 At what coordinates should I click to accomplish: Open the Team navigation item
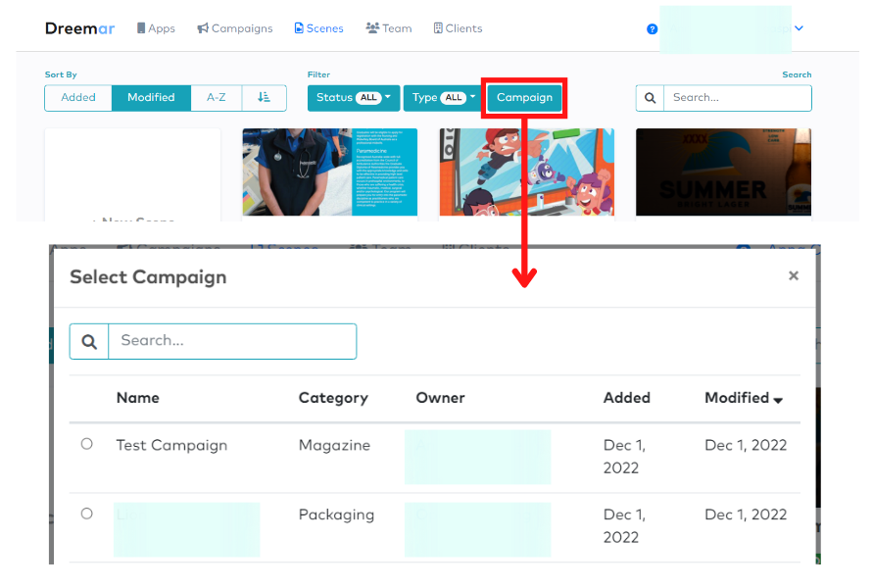pos(389,28)
